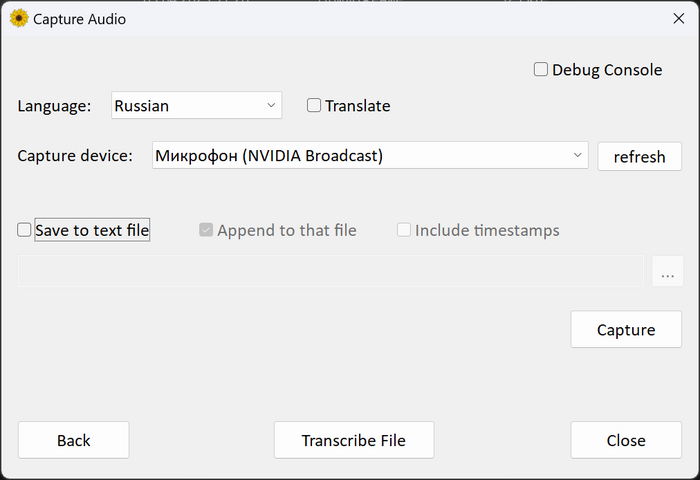Screen dimensions: 700x480
Task: Toggle the Translate checkbox
Action: [x=314, y=105]
